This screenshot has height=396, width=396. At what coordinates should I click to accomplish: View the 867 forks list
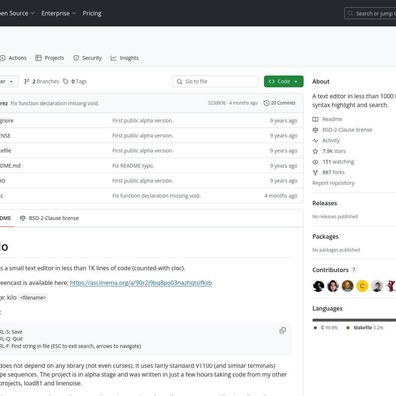click(x=334, y=172)
